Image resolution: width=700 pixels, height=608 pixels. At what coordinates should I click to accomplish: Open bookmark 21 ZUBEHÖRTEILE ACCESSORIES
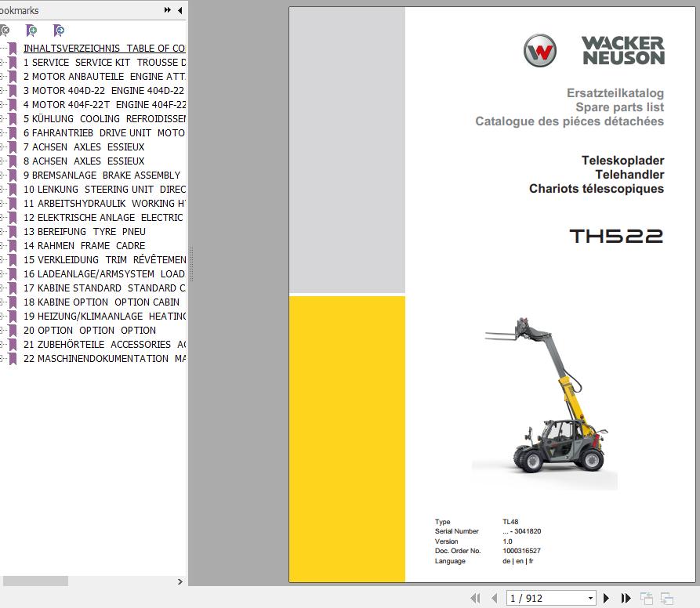[x=104, y=345]
